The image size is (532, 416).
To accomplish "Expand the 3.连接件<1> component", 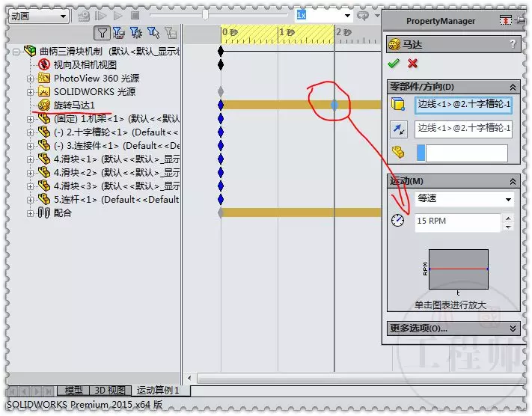I will [30, 146].
